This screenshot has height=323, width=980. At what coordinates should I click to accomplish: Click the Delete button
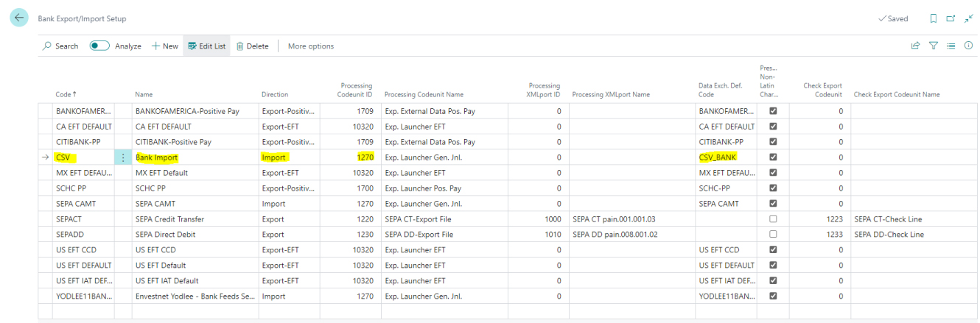click(252, 46)
